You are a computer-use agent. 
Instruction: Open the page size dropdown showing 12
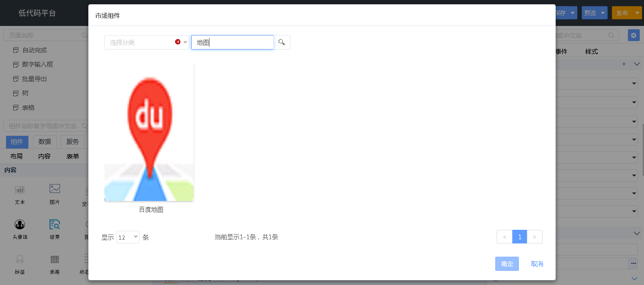(128, 237)
